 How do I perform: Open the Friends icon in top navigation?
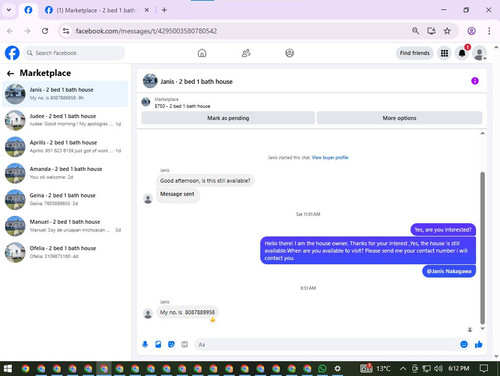point(246,53)
